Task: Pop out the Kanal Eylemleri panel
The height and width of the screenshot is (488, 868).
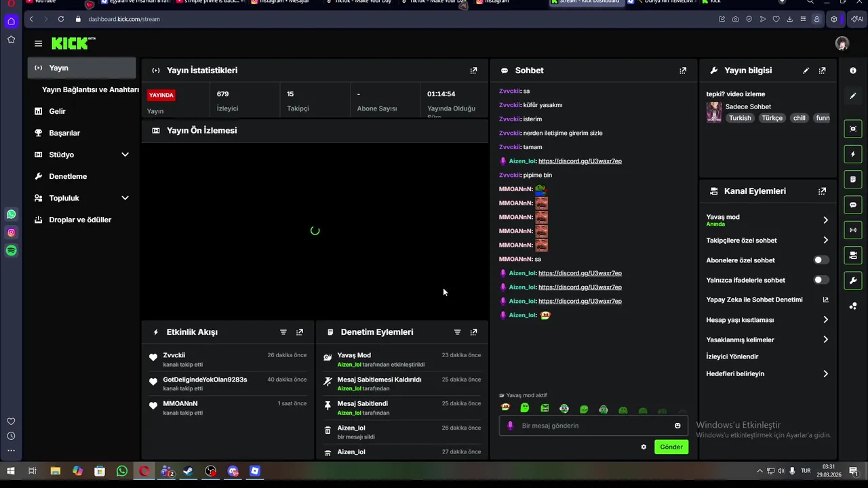Action: tap(822, 191)
